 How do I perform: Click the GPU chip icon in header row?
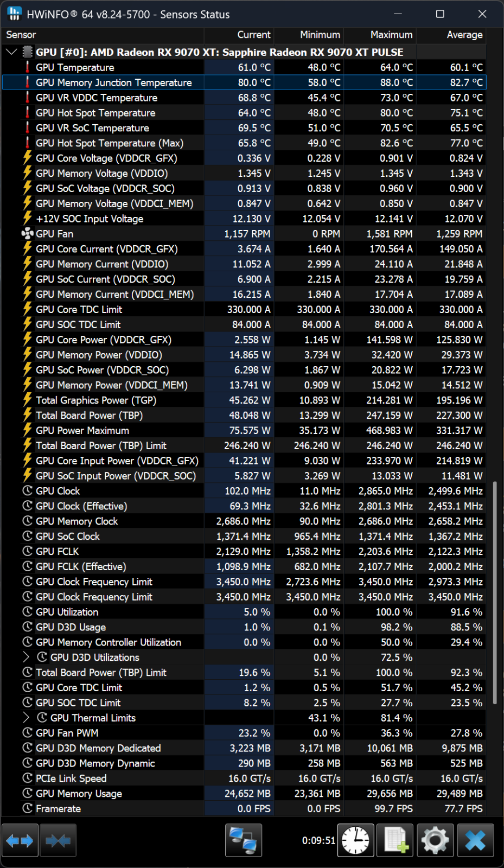click(28, 52)
